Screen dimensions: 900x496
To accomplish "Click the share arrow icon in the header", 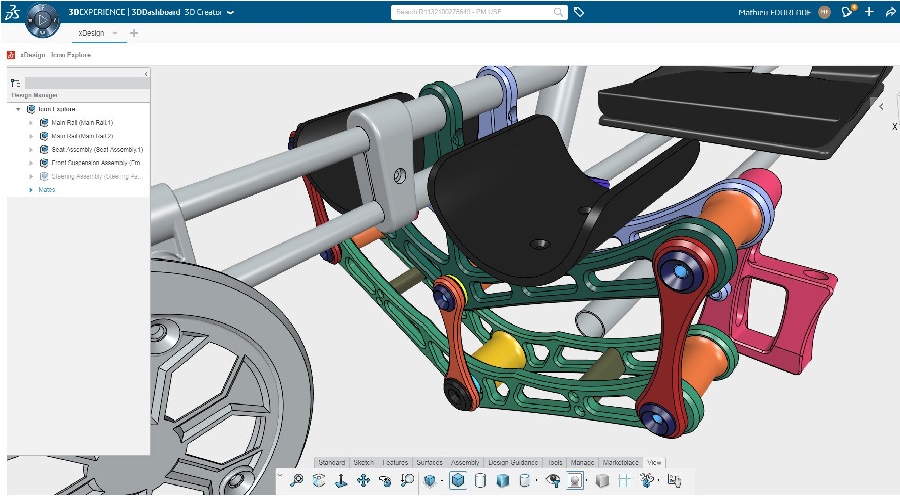I will [889, 13].
